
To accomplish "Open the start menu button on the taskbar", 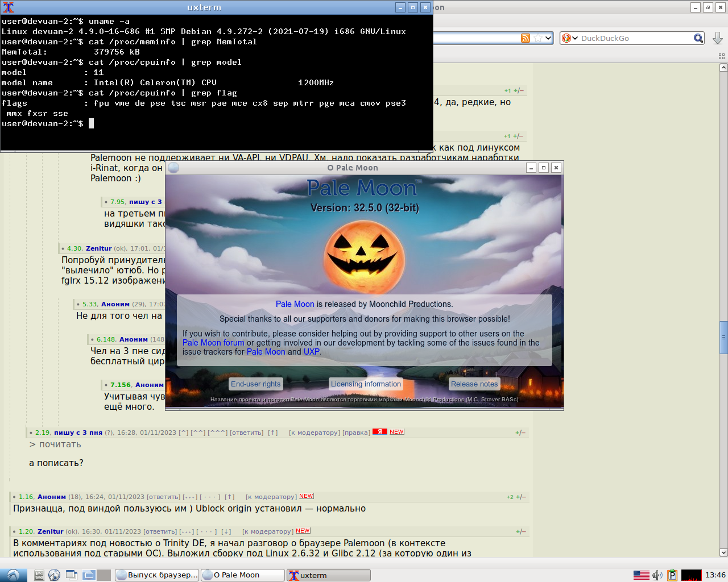I will 13,575.
